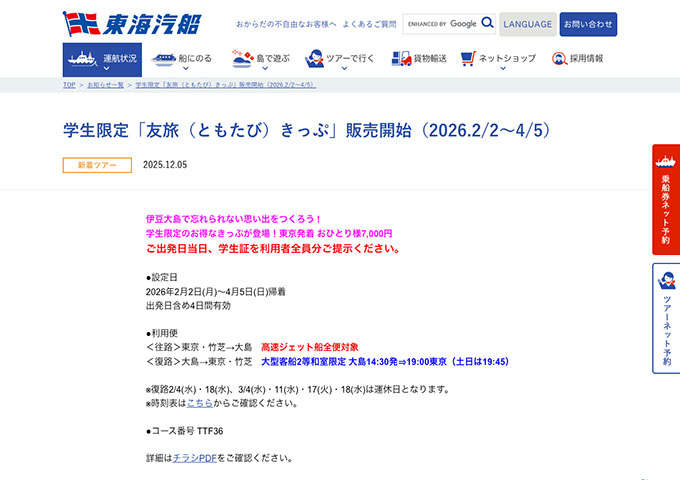Image resolution: width=680 pixels, height=480 pixels.
Task: Click text 出発日含め4日間有効
Action: [188, 306]
